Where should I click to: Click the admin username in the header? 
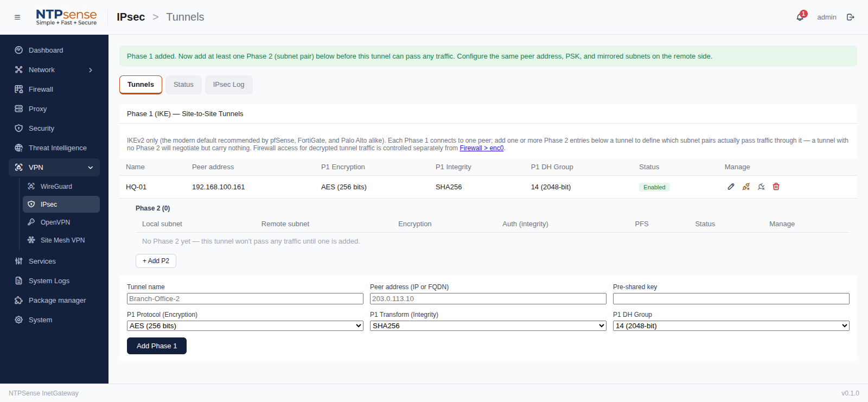827,17
